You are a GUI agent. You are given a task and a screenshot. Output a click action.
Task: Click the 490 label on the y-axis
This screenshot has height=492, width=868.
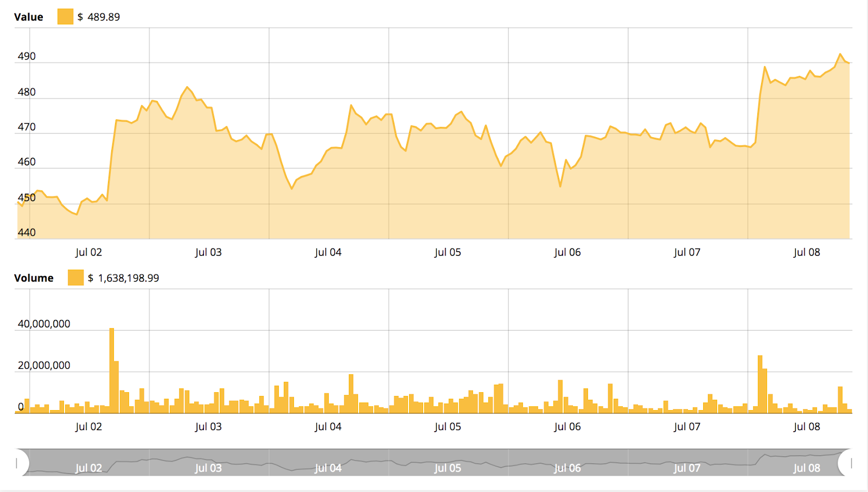[28, 55]
